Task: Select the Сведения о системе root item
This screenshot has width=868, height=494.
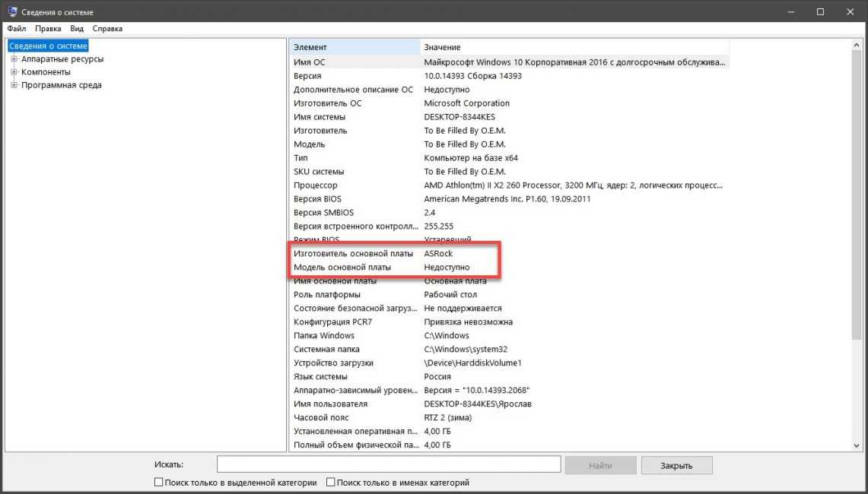Action: pos(48,46)
